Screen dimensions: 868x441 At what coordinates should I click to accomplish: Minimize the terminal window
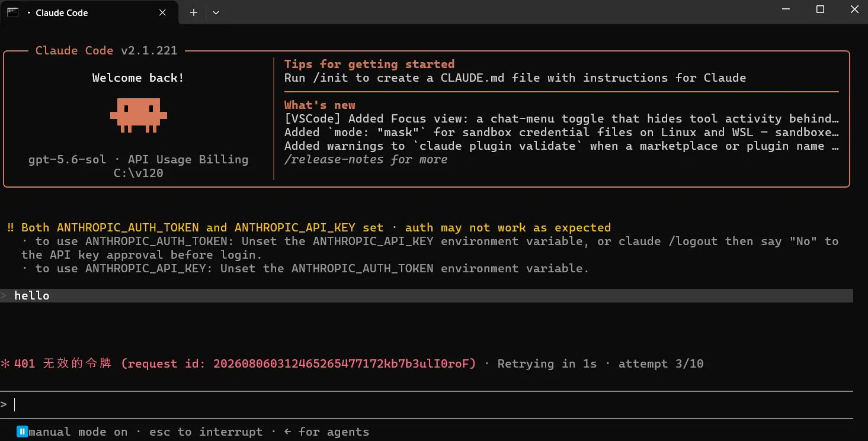click(786, 9)
